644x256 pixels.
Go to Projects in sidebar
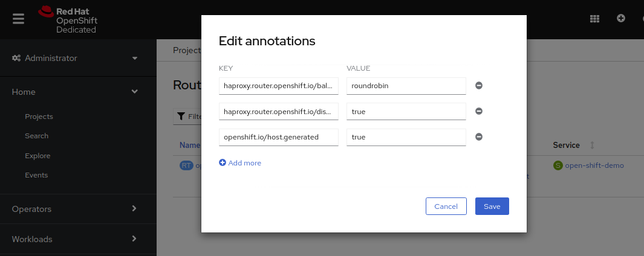coord(39,117)
